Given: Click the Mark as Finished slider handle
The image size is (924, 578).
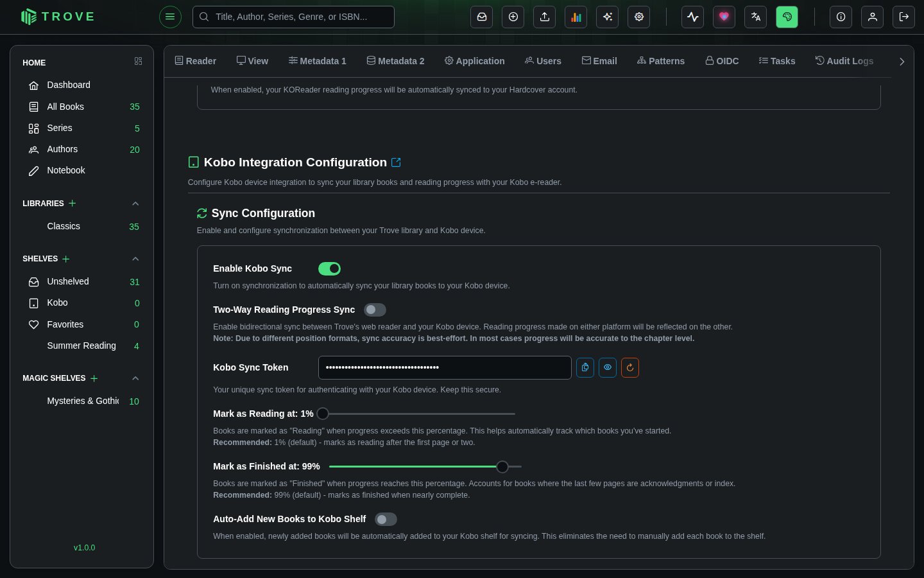Looking at the screenshot, I should point(502,466).
